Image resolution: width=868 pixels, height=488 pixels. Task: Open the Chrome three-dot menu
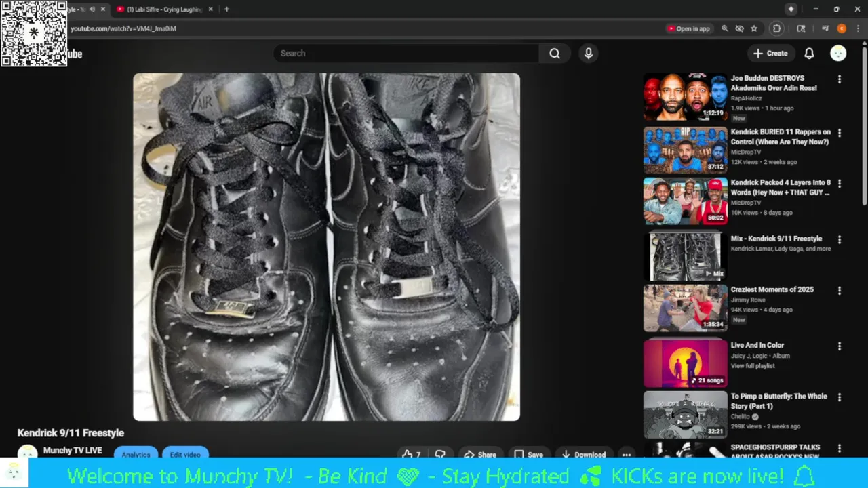[x=857, y=28]
